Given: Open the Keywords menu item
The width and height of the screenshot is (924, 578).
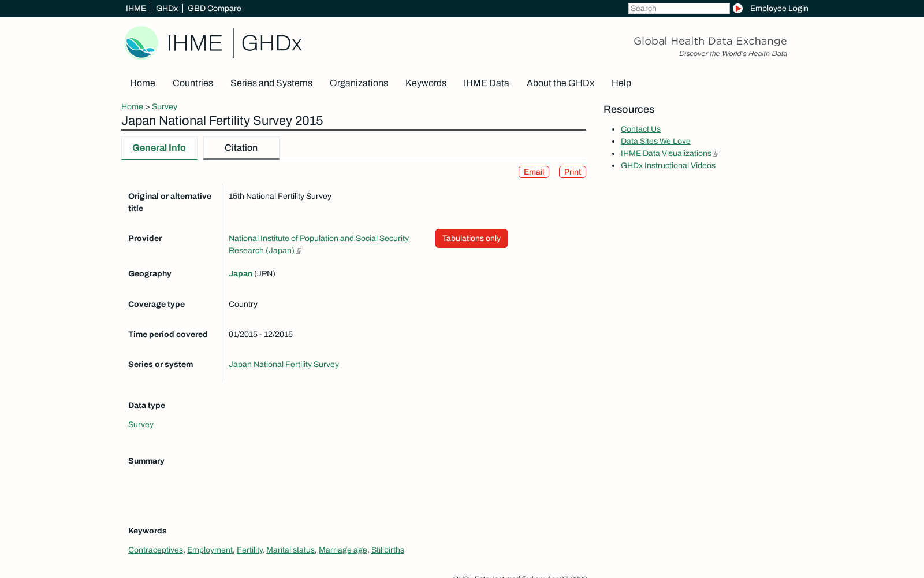Looking at the screenshot, I should 426,83.
